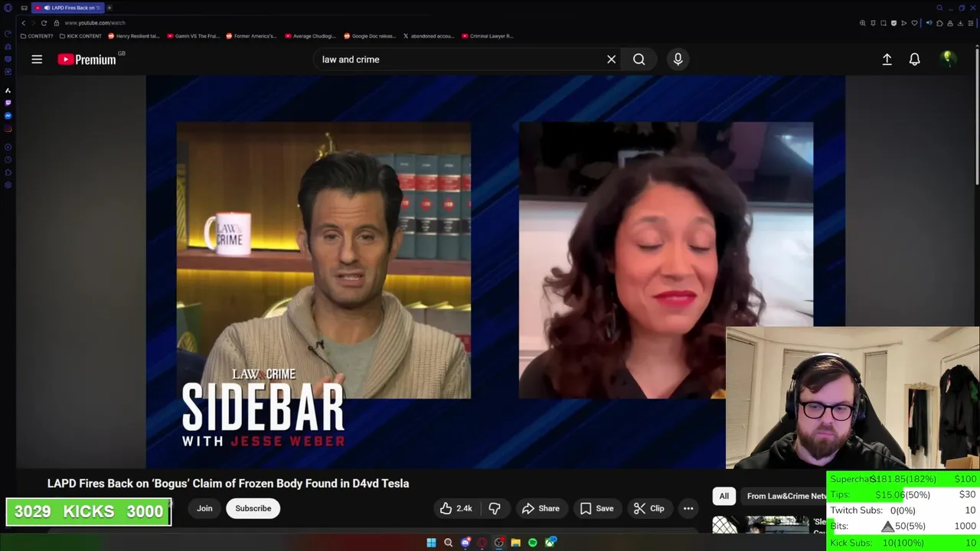Image resolution: width=980 pixels, height=551 pixels.
Task: Open File Explorer from the taskbar
Action: tap(515, 543)
